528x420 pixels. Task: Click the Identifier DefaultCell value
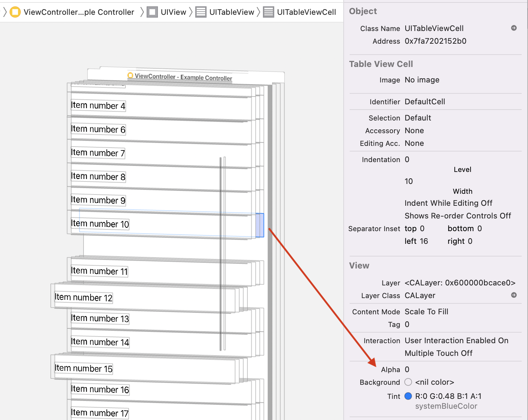click(425, 102)
